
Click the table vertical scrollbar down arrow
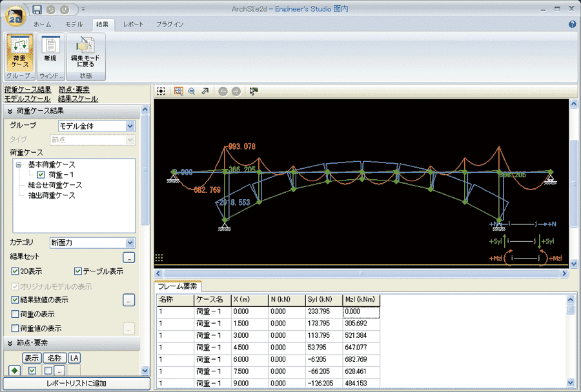point(571,383)
